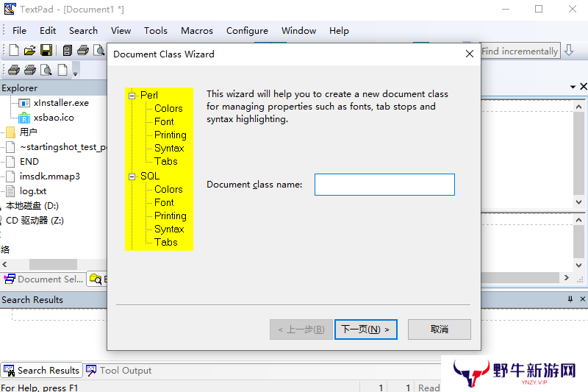The height and width of the screenshot is (392, 588).
Task: Click the 取消 cancel button
Action: coord(439,329)
